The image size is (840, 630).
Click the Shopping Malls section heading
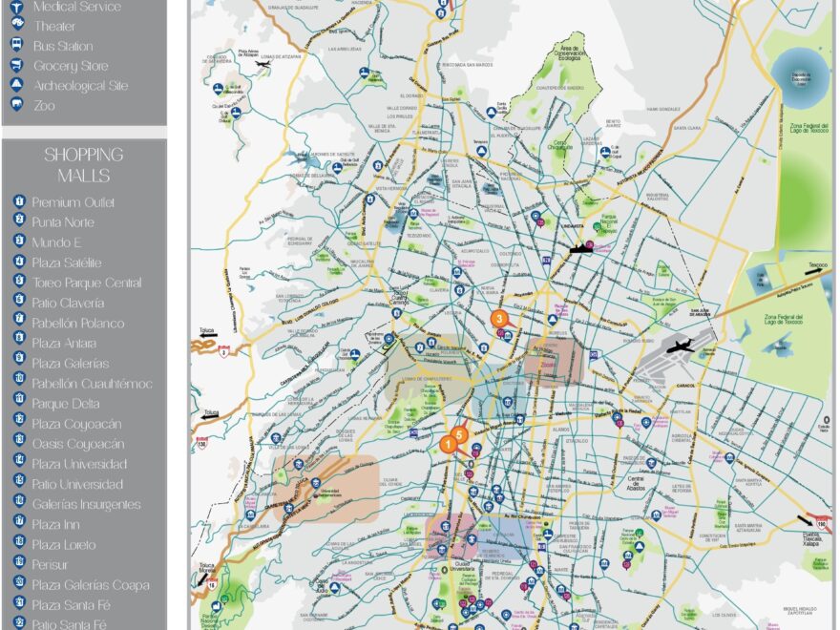(x=84, y=165)
